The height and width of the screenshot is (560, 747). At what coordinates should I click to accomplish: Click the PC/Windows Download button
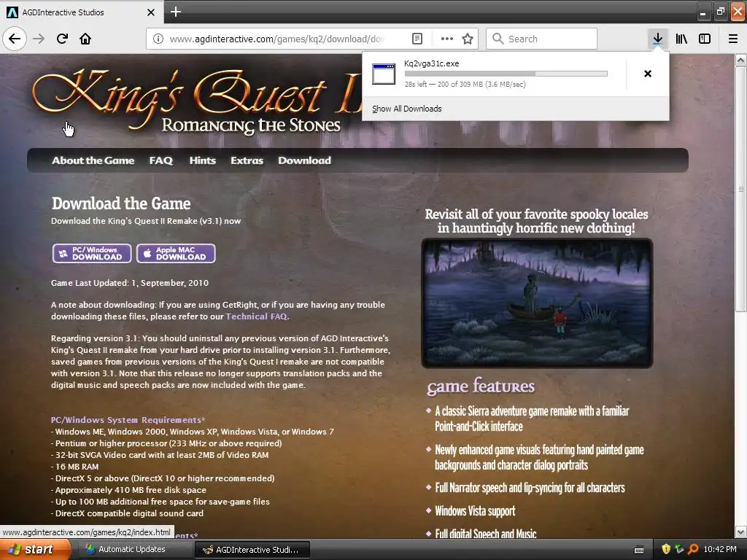[92, 253]
